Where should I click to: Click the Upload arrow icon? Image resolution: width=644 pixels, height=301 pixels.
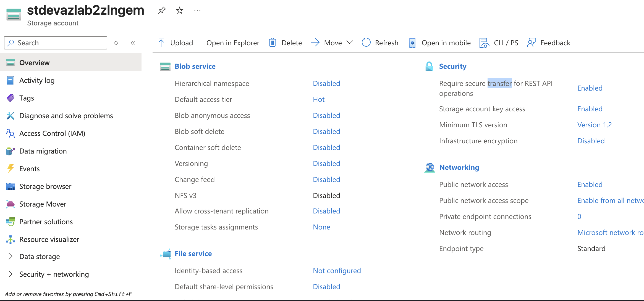coord(161,43)
